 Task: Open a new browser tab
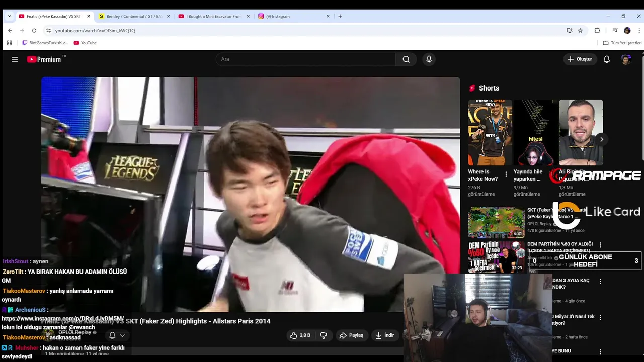click(x=340, y=16)
